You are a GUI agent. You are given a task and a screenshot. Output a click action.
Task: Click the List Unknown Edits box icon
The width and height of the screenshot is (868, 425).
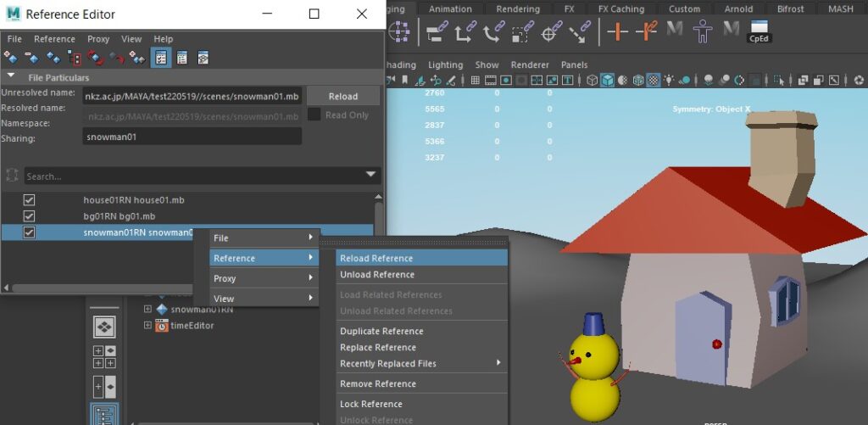point(203,57)
